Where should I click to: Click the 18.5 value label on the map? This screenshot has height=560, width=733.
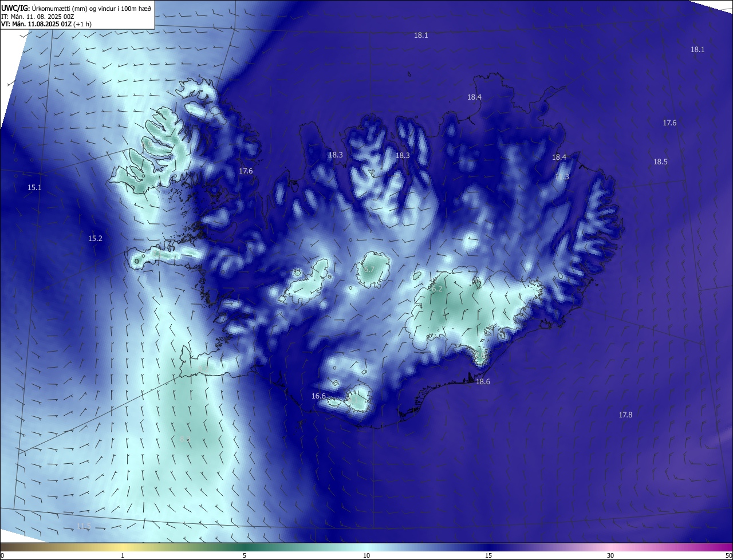pos(660,162)
